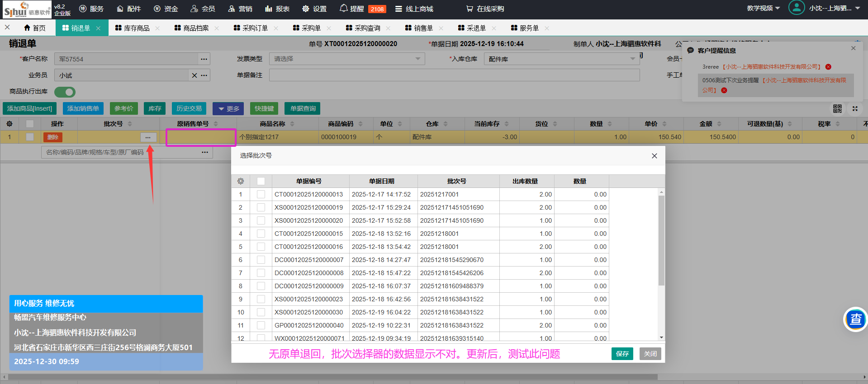Click the round blue 查 floating icon
This screenshot has width=868, height=384.
click(x=855, y=319)
